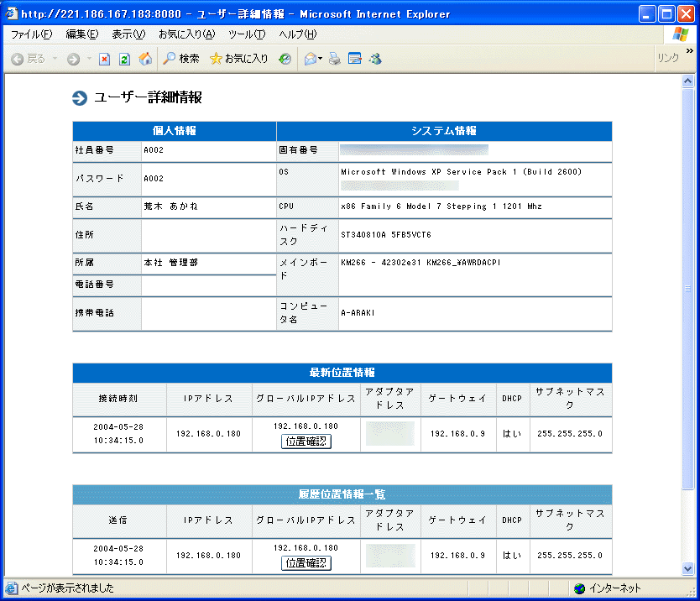
Task: Click the 送信 column header
Action: click(x=118, y=520)
